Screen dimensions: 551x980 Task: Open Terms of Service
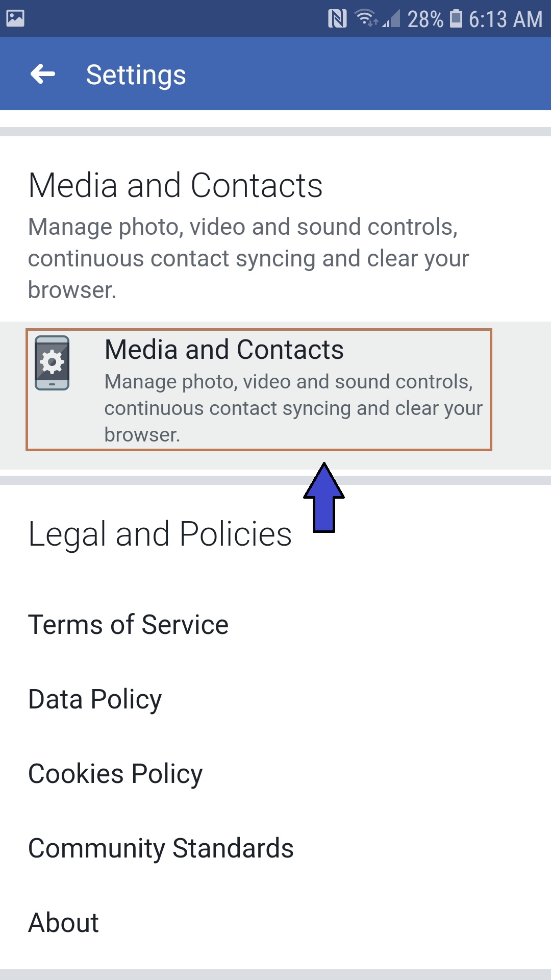click(128, 624)
